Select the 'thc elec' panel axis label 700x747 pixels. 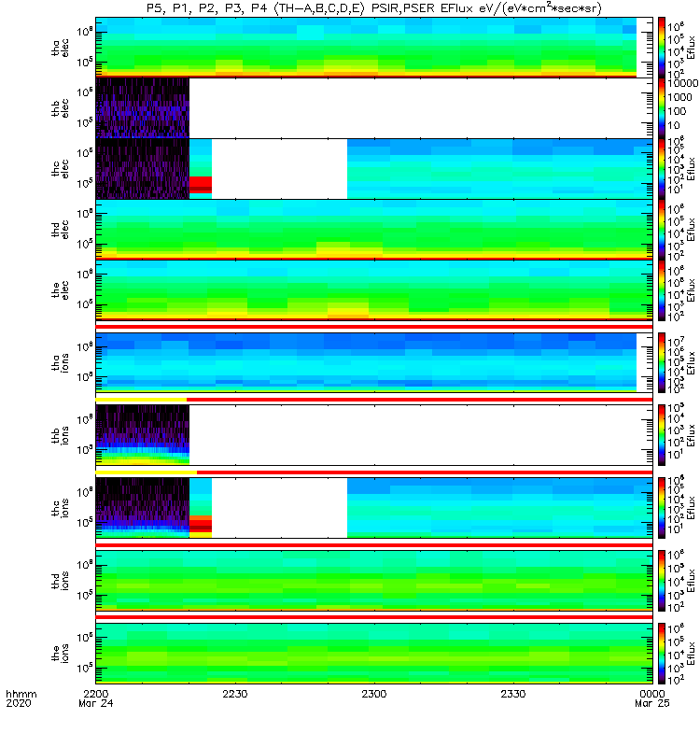61,169
